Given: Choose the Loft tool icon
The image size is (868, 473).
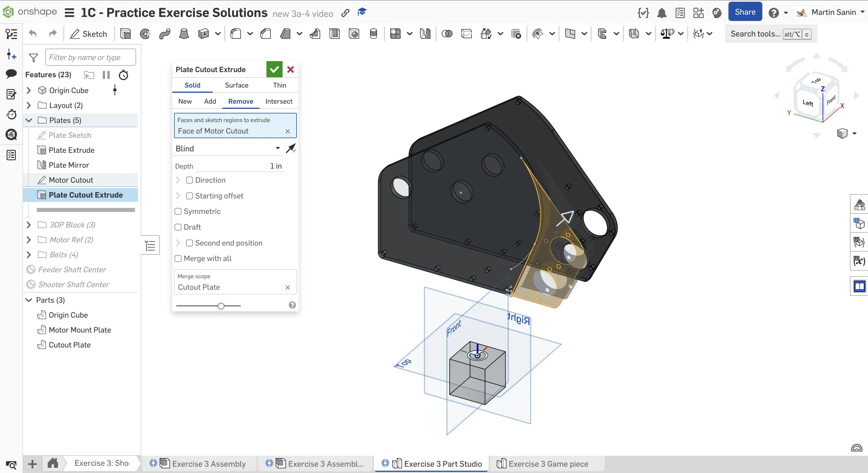Looking at the screenshot, I should (x=184, y=34).
